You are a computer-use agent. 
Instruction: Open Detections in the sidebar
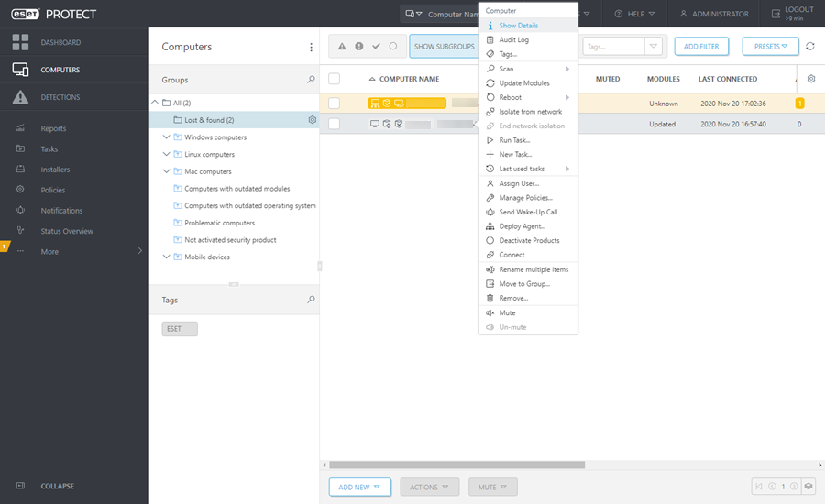click(x=60, y=97)
